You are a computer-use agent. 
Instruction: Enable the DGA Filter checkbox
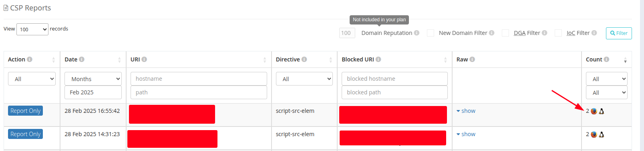[x=505, y=33]
